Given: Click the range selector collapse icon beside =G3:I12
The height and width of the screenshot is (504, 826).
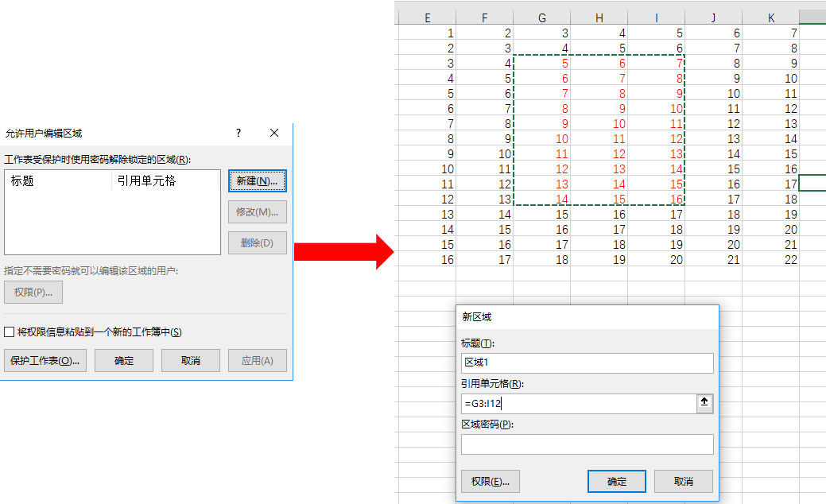Looking at the screenshot, I should click(x=704, y=403).
